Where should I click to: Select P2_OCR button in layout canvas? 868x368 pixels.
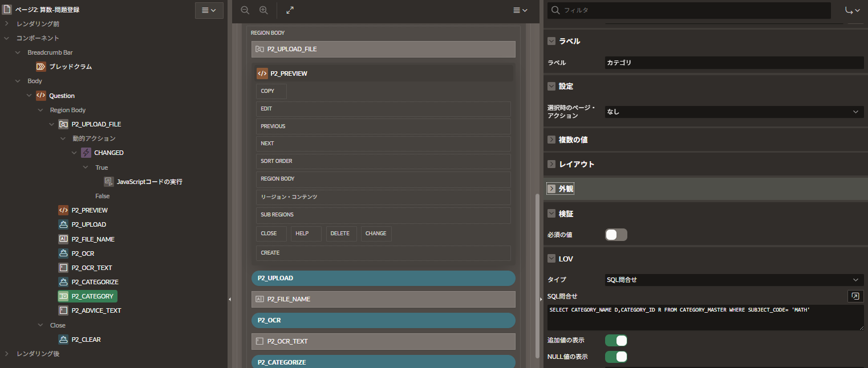383,320
